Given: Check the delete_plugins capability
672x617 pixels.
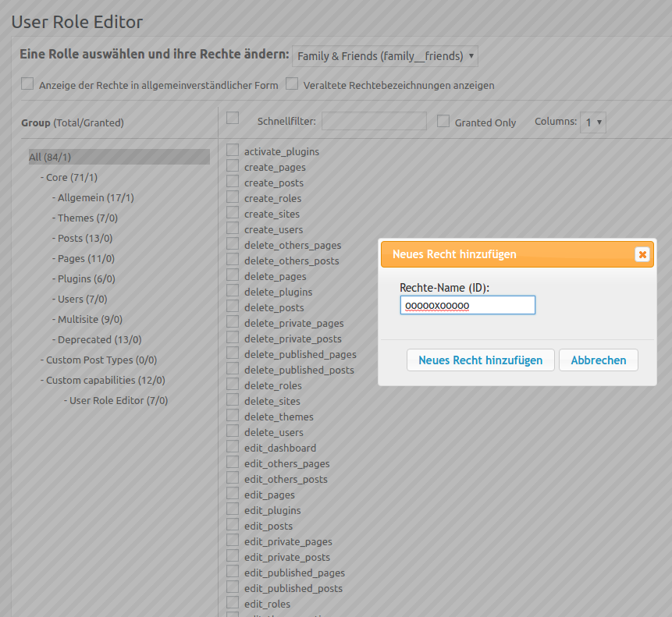Looking at the screenshot, I should pos(233,290).
